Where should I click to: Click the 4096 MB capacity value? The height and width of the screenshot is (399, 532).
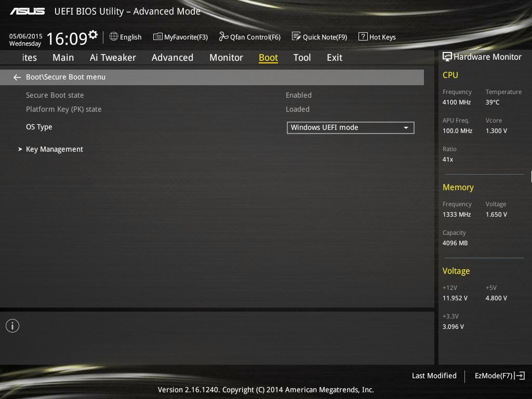455,243
